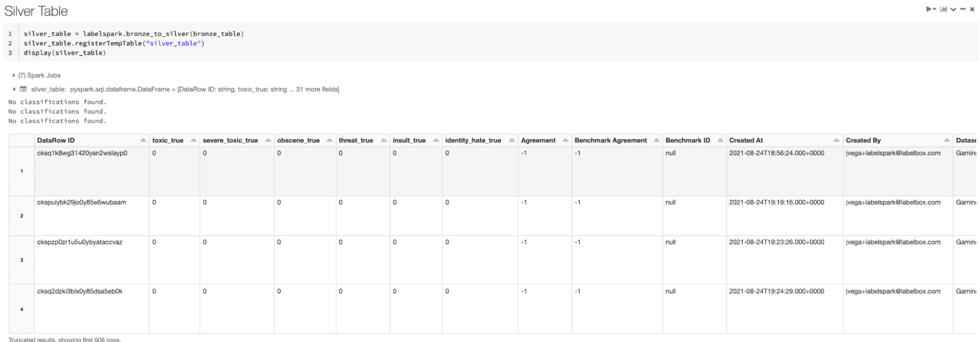980x342 pixels.
Task: Click line 2 of the code editor
Action: (114, 43)
